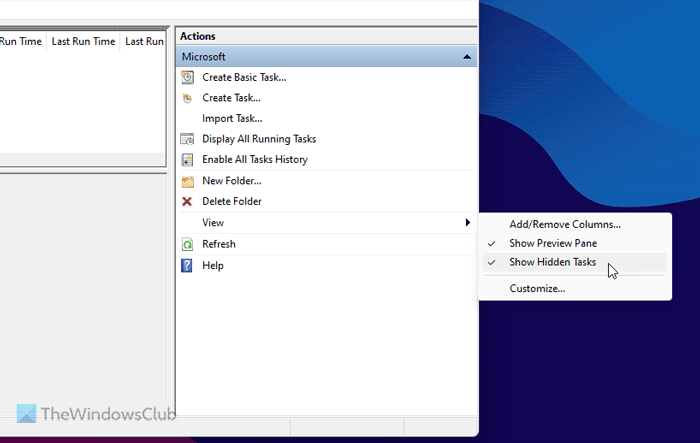Click the red X Delete Folder icon
This screenshot has height=443, width=700.
(x=187, y=201)
